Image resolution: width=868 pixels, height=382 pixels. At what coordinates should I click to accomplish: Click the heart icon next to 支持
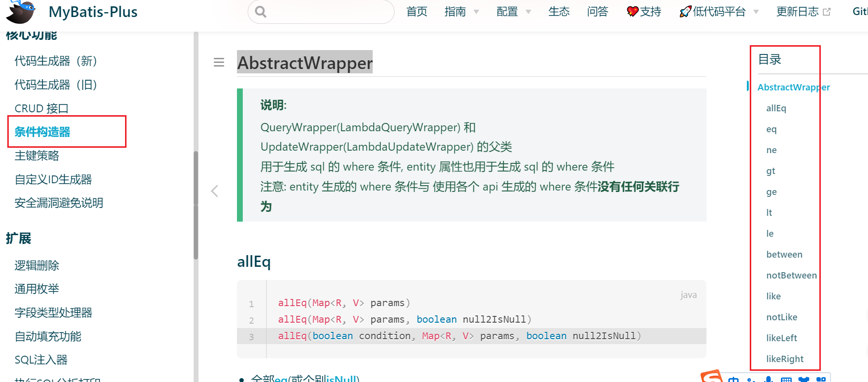(x=633, y=12)
